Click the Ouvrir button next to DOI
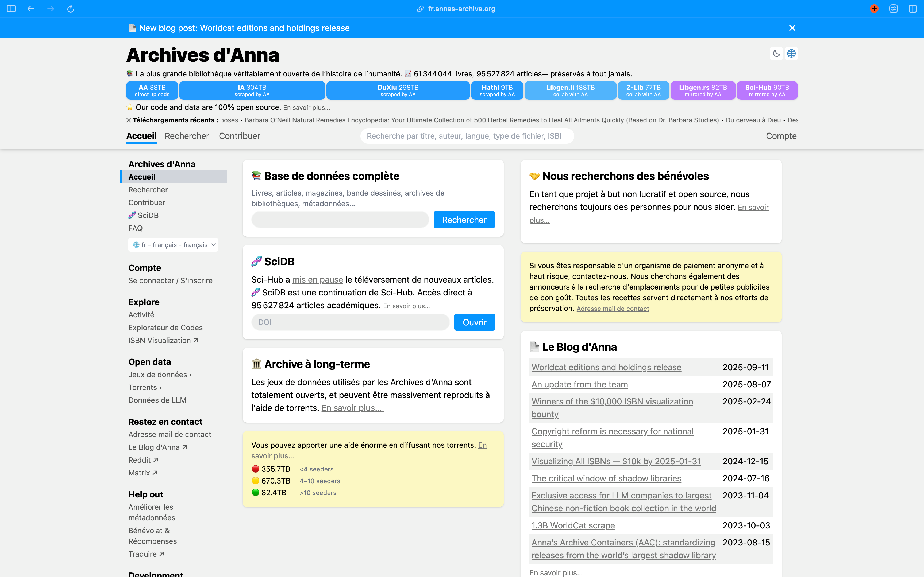This screenshot has width=924, height=577. point(474,322)
